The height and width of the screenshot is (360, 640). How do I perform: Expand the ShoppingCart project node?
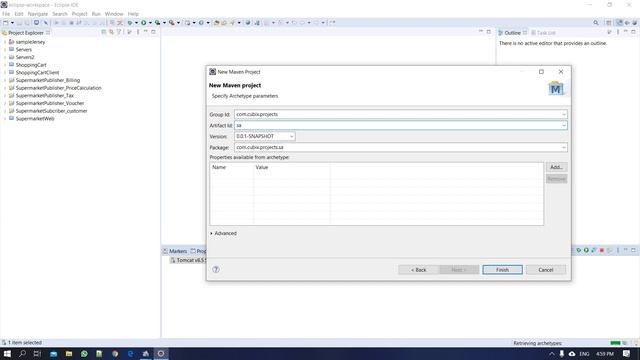[5, 65]
